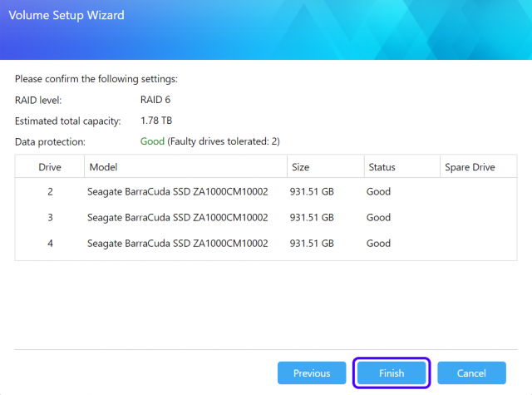Click the model name of drive 3
532x395 pixels.
click(x=177, y=218)
